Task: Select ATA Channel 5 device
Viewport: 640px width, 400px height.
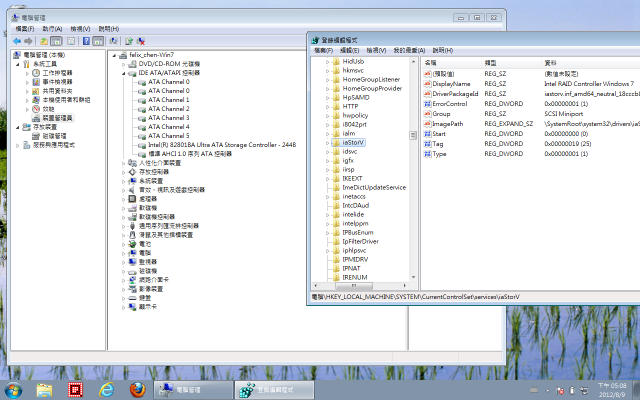Action: tap(169, 136)
